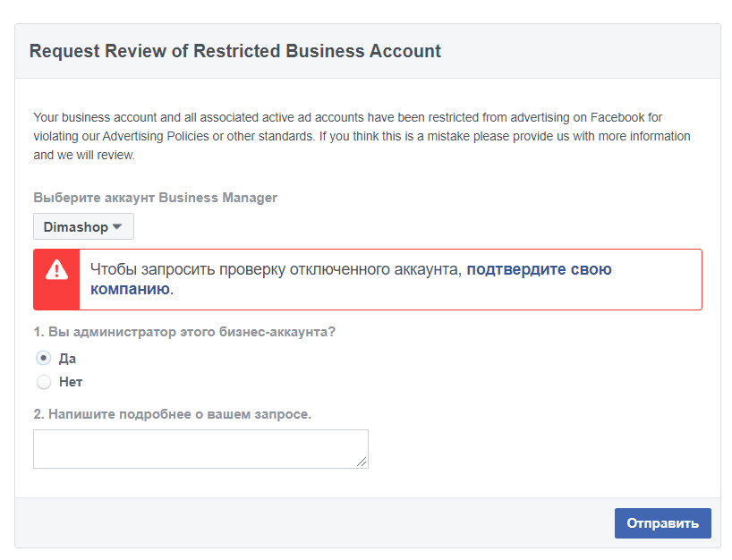Focus the request details text area
This screenshot has width=732, height=560.
pyautogui.click(x=200, y=449)
